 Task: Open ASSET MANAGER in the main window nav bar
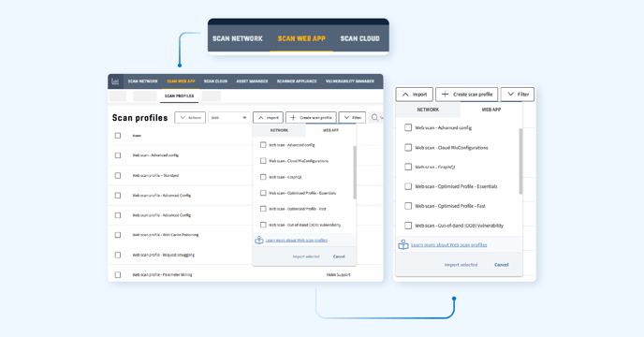pos(252,81)
